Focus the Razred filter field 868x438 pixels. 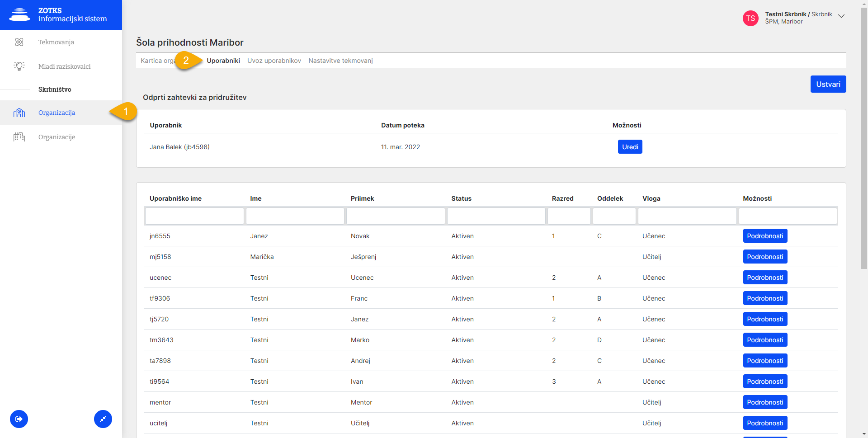click(569, 216)
